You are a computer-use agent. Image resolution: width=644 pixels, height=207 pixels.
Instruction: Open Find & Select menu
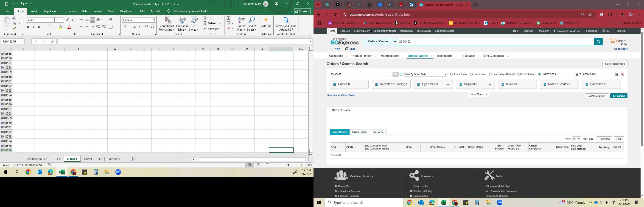point(252,24)
